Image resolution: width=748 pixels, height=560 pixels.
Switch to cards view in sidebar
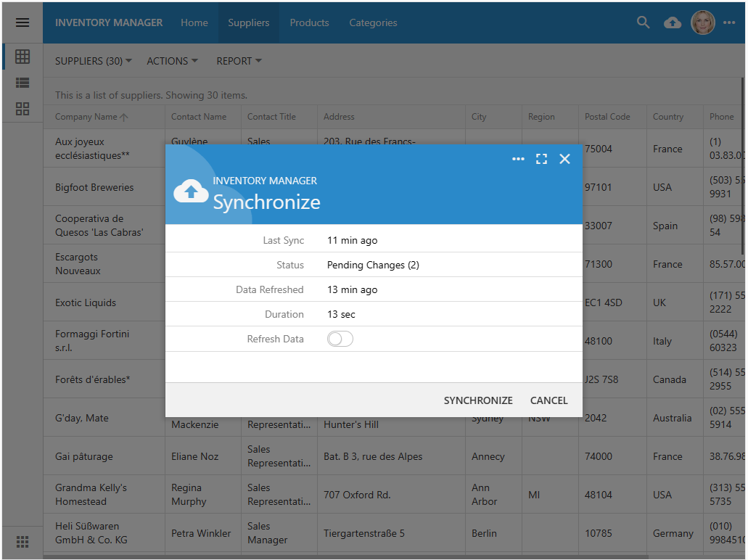point(22,109)
